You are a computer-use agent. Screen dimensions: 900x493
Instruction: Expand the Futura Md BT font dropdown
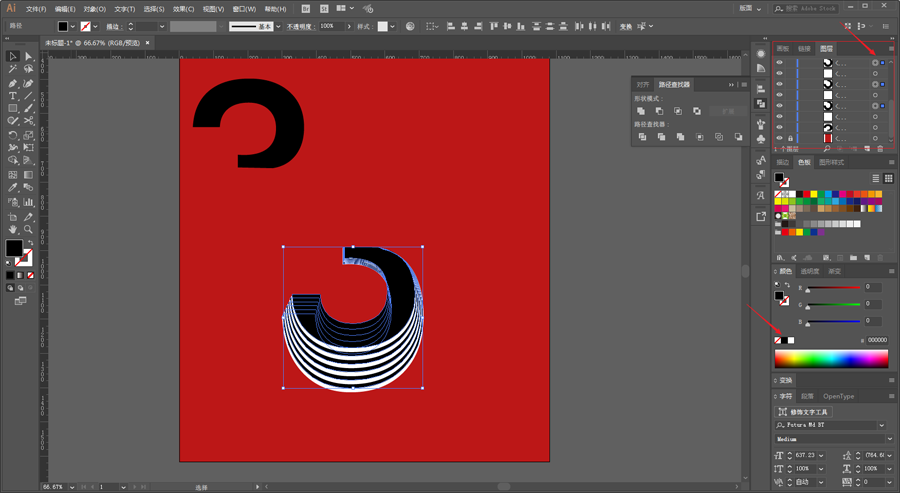click(x=881, y=425)
